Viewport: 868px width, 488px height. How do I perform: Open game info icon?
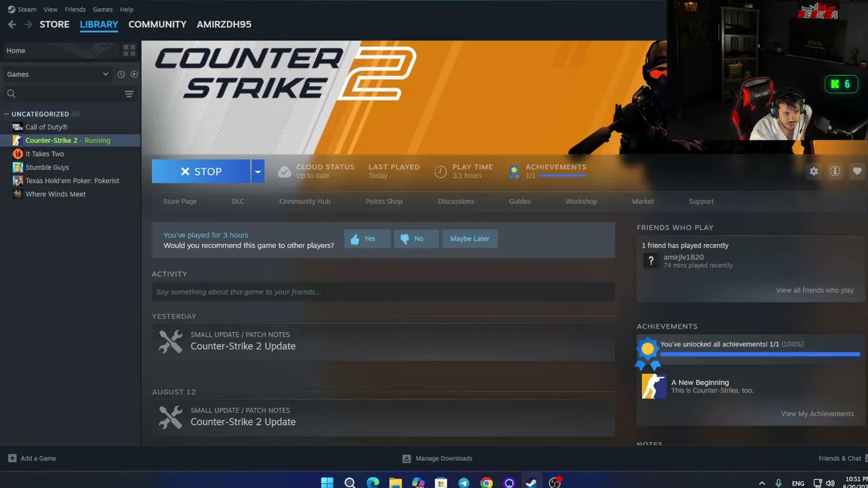click(835, 171)
